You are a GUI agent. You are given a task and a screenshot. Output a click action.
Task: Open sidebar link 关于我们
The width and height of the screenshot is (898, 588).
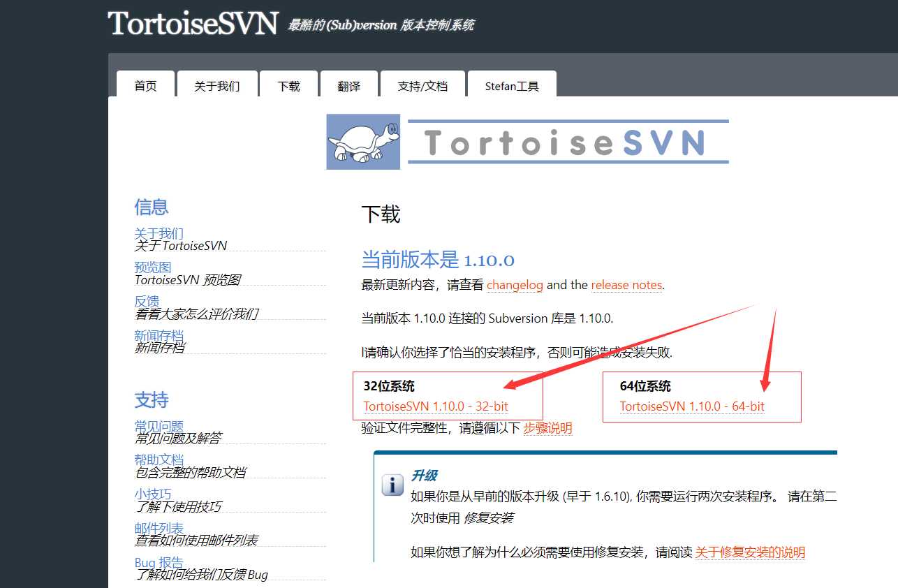coord(159,233)
